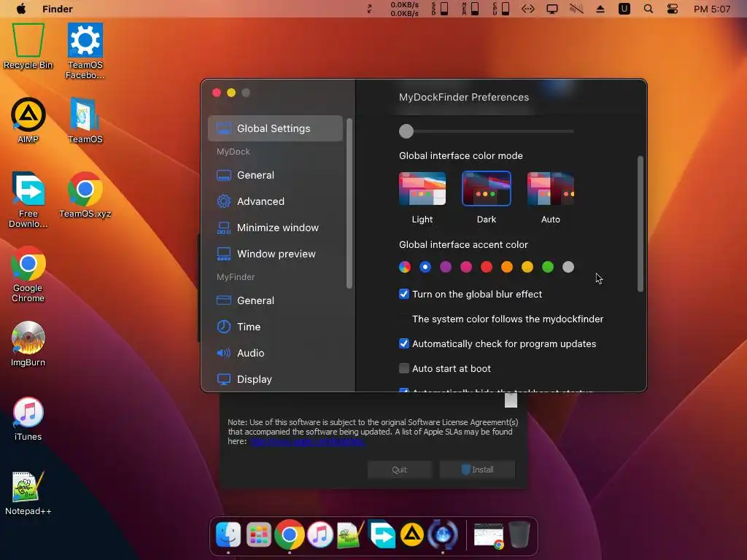Launch AIMP from the dock
This screenshot has height=560, width=747.
click(412, 534)
